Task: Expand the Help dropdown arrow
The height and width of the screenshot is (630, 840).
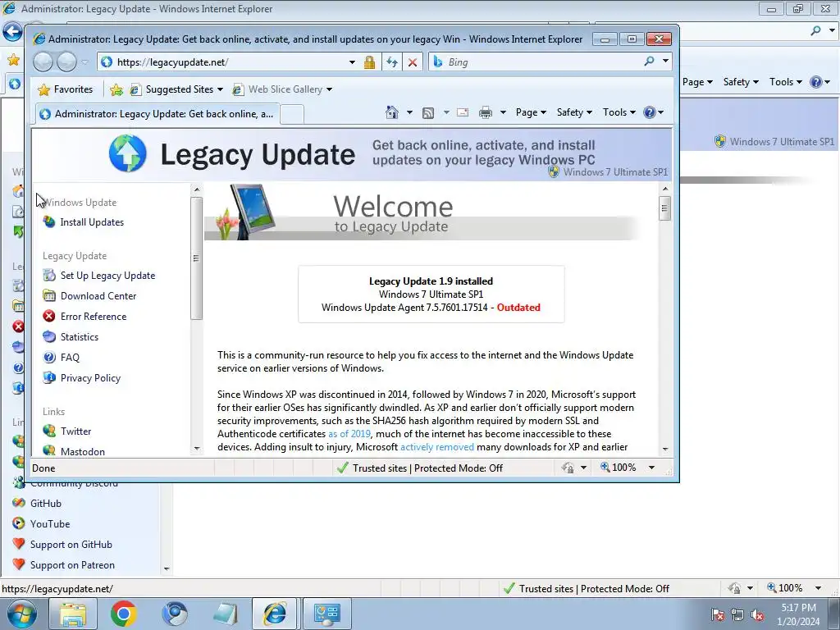Action: [661, 112]
